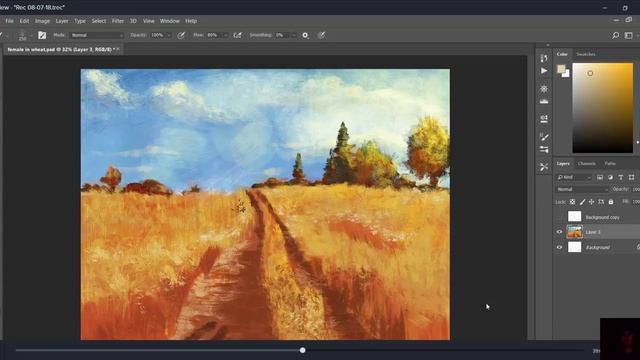This screenshot has height=360, width=640.
Task: Open the layer blend mode Normal dropdown
Action: pyautogui.click(x=582, y=189)
